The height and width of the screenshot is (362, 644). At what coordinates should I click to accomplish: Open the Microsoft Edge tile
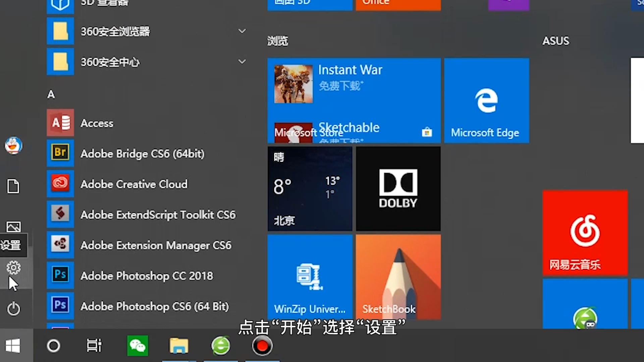pos(487,101)
